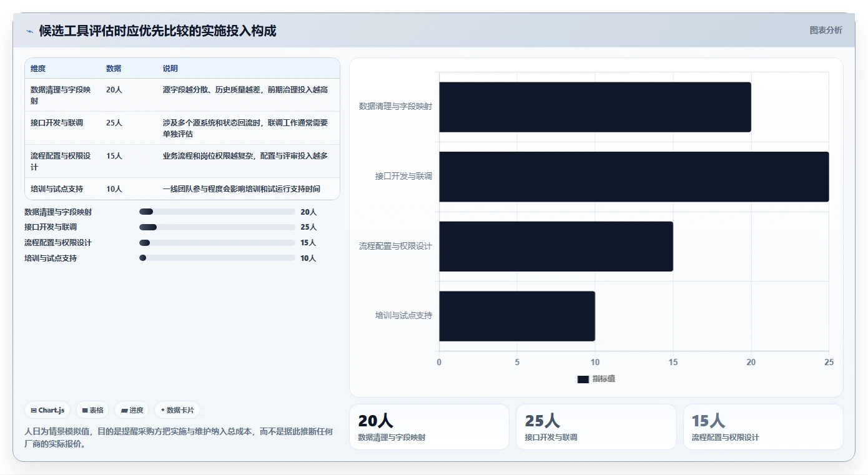Viewport: 868px width, 475px height.
Task: Click the 指标值 legend text
Action: coord(604,379)
